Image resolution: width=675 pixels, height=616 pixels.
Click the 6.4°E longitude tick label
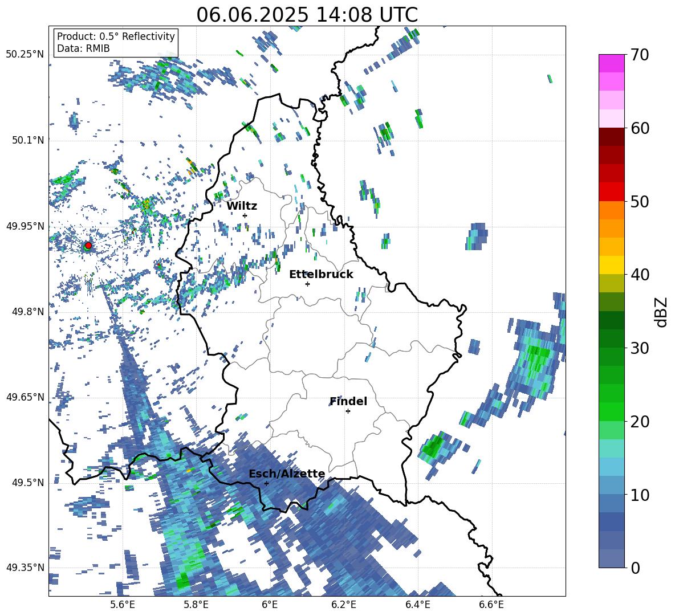pyautogui.click(x=417, y=605)
